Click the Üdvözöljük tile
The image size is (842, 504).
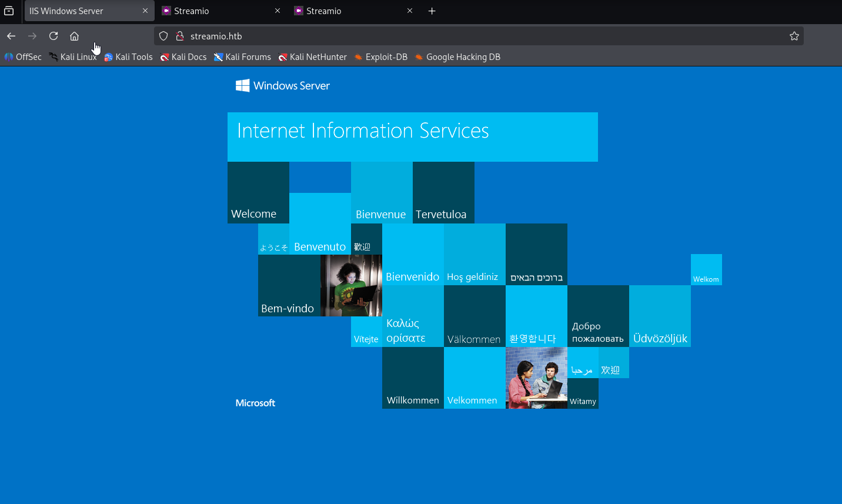point(660,316)
